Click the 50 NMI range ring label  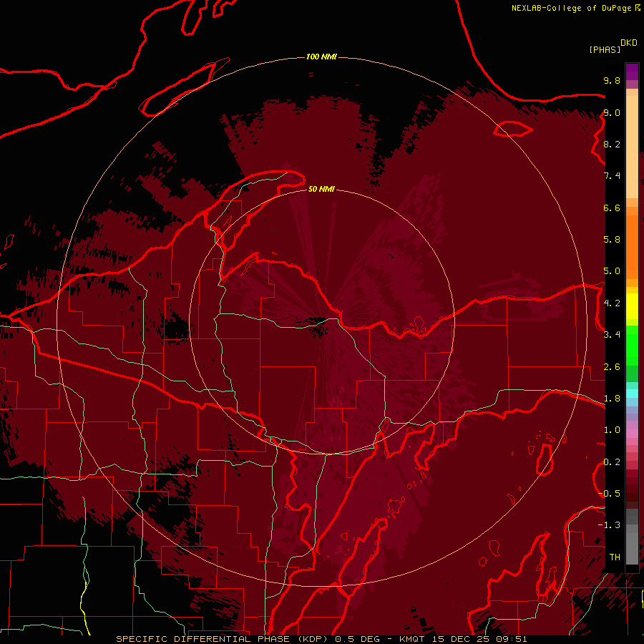click(321, 189)
